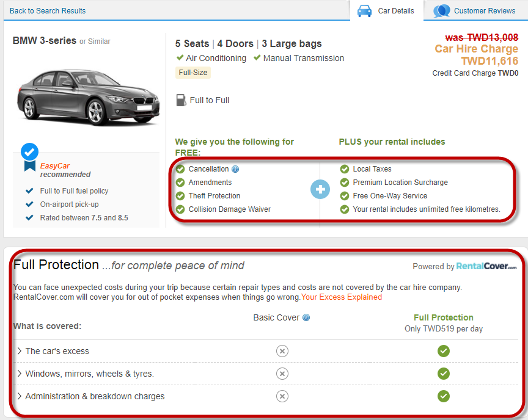528x420 pixels.
Task: Click the fuel pump icon beside Full to Full
Action: [x=181, y=100]
